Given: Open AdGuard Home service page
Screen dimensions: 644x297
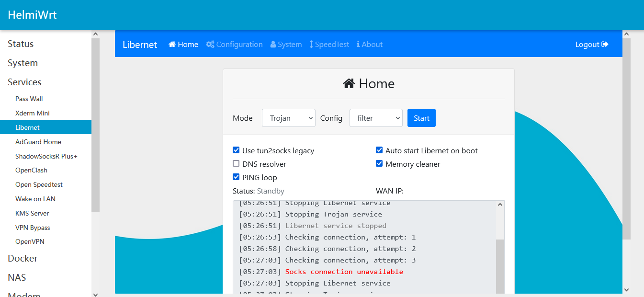Looking at the screenshot, I should 38,142.
